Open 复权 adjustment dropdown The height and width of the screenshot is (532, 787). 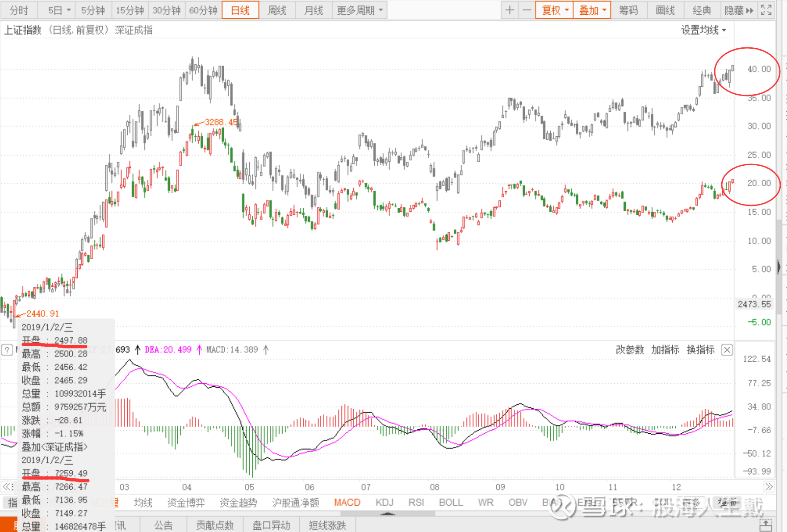[x=555, y=10]
